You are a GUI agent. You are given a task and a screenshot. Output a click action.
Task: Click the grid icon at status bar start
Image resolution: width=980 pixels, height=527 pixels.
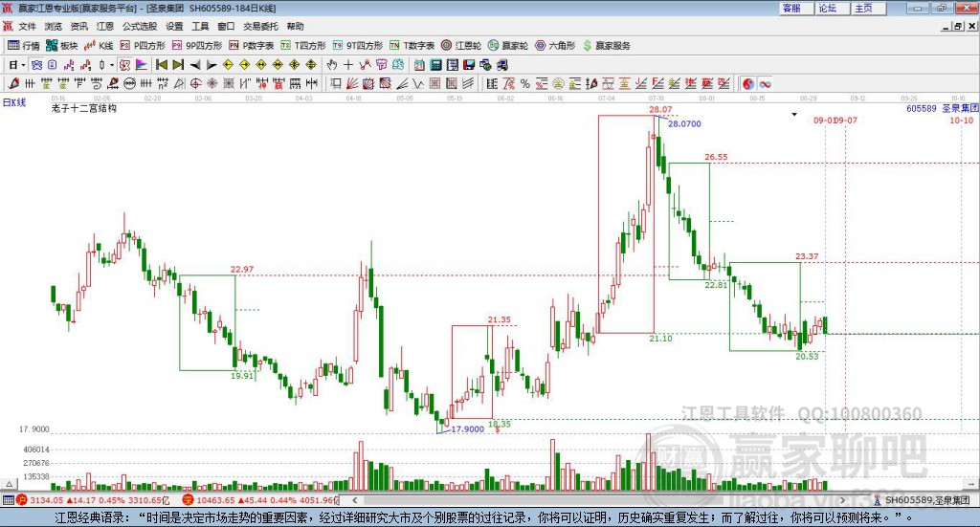(x=8, y=500)
